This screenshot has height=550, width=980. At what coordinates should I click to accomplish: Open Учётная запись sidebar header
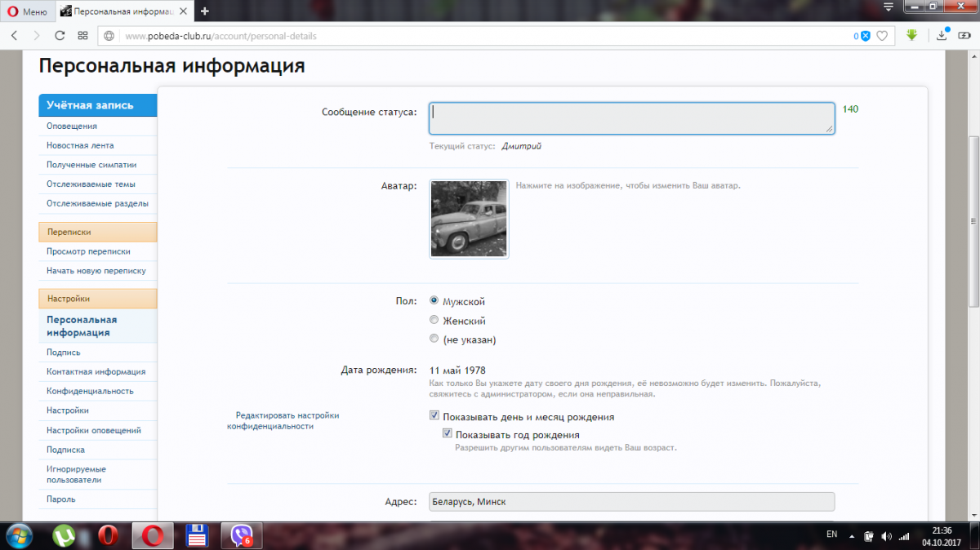click(x=98, y=105)
